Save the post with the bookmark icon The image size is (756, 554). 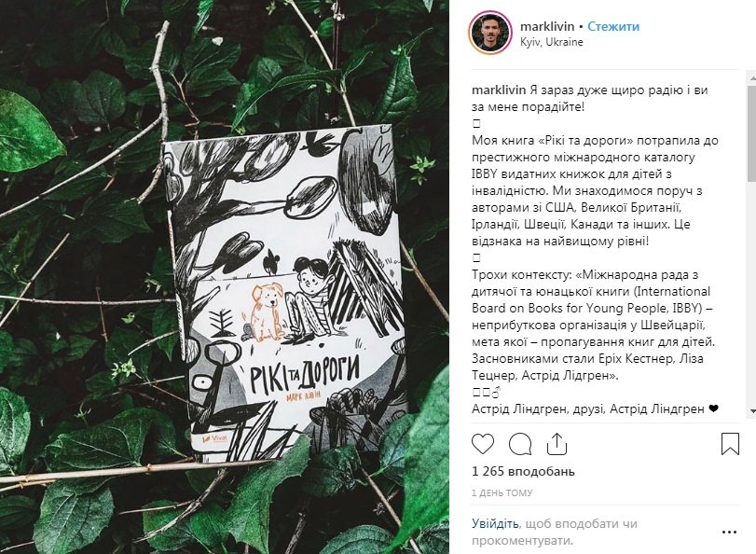[x=730, y=444]
